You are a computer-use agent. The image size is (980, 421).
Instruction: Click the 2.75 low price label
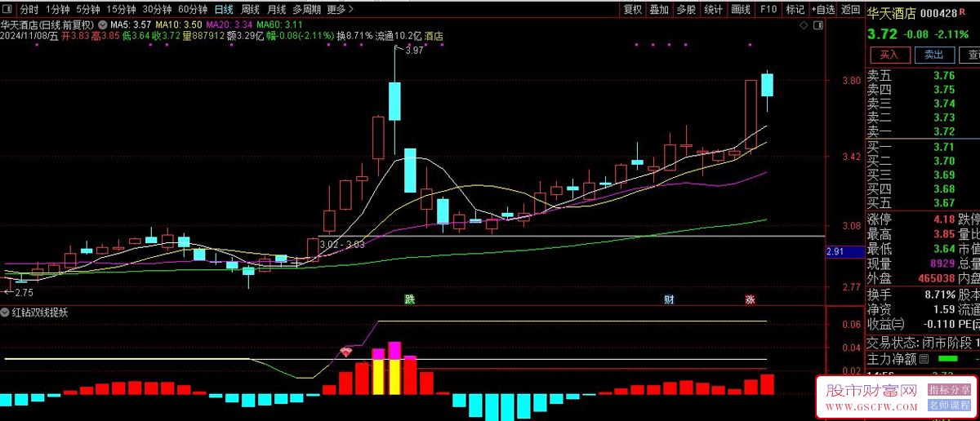[24, 292]
